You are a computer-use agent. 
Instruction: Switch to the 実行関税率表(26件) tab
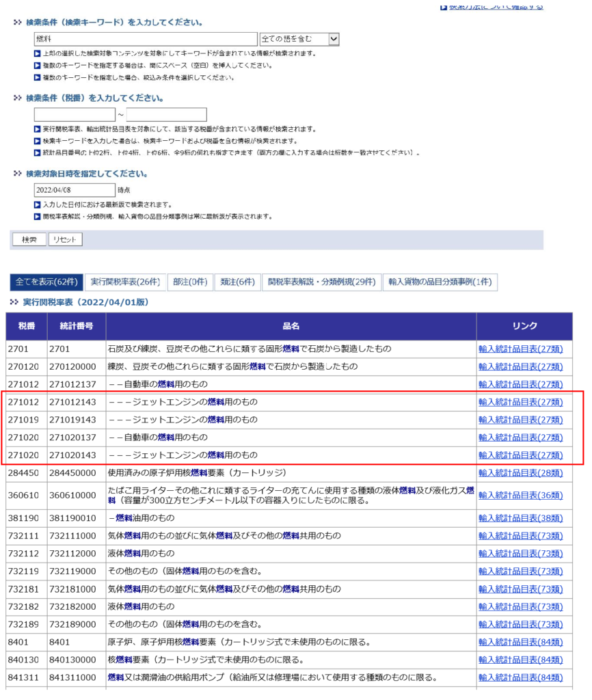(125, 282)
